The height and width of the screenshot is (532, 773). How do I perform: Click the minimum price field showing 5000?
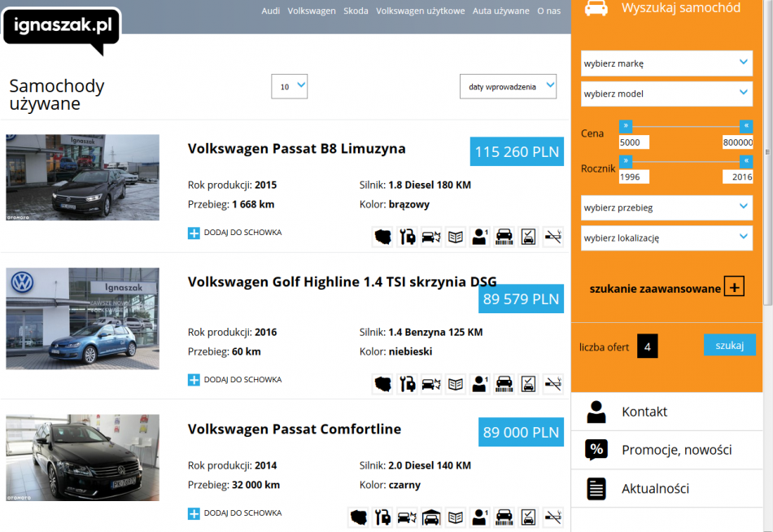634,142
